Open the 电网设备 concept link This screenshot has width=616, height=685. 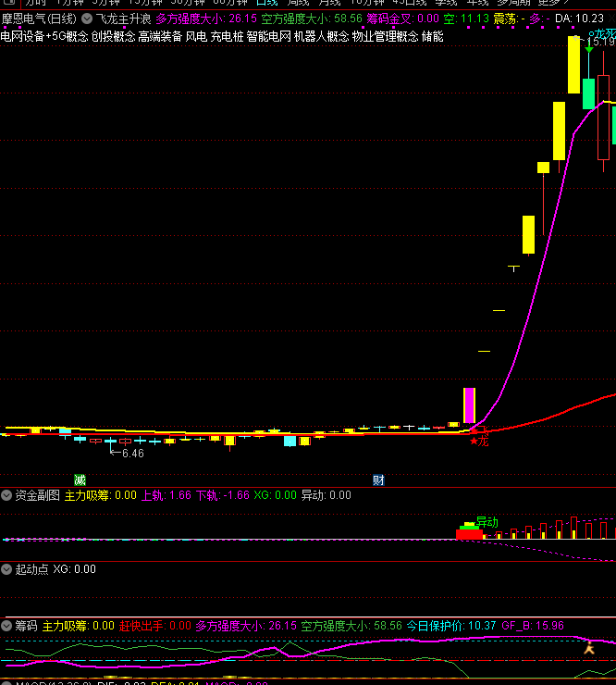[23, 36]
